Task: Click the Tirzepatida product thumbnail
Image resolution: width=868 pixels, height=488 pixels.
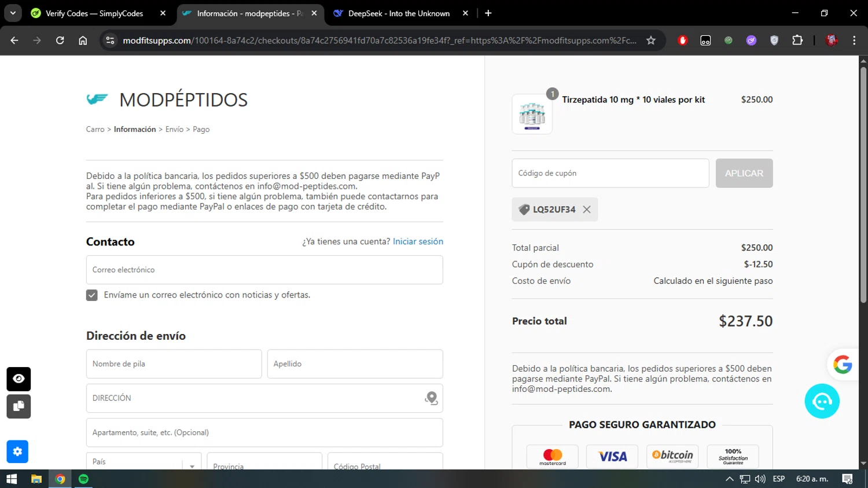Action: (x=532, y=114)
